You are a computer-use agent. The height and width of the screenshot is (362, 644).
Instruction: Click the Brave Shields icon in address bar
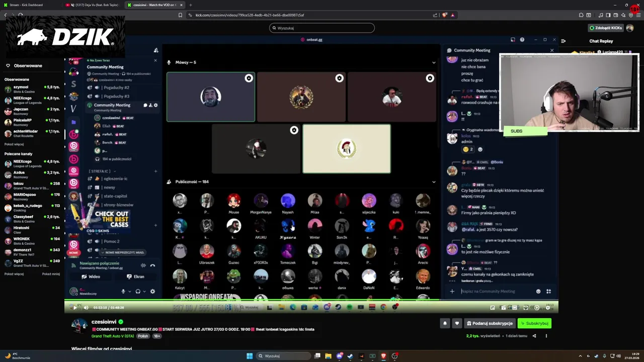(445, 15)
